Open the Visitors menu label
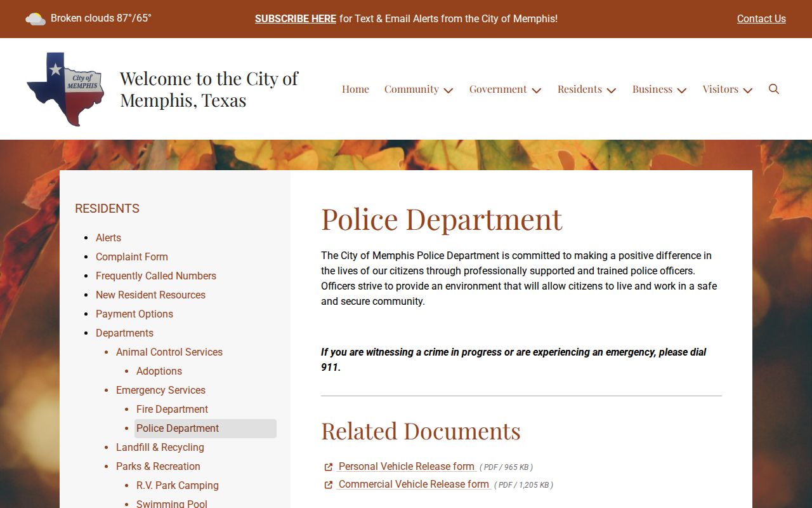 pos(720,89)
